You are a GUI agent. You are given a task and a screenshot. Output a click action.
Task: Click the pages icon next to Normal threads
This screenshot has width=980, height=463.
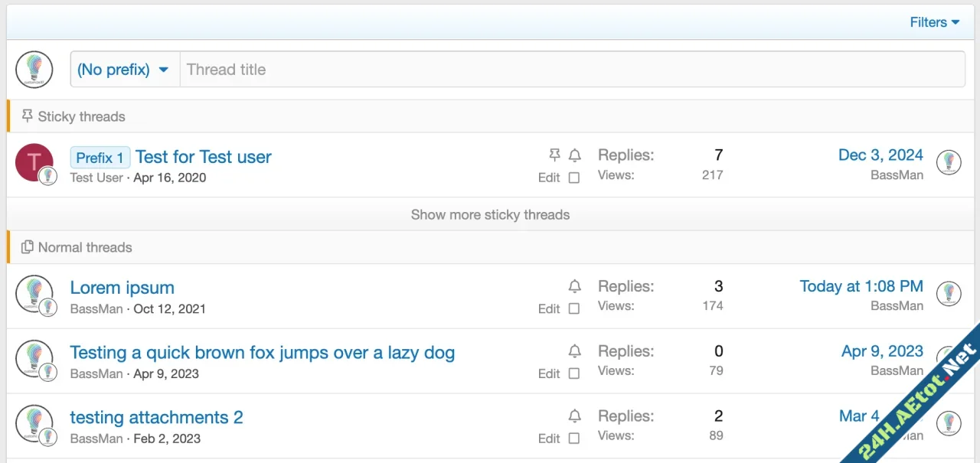pyautogui.click(x=27, y=246)
